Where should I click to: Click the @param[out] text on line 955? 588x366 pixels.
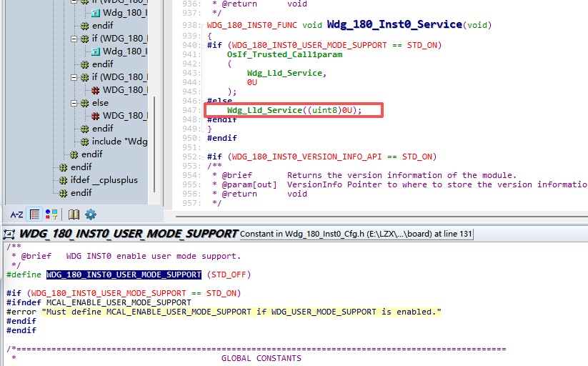(x=249, y=184)
